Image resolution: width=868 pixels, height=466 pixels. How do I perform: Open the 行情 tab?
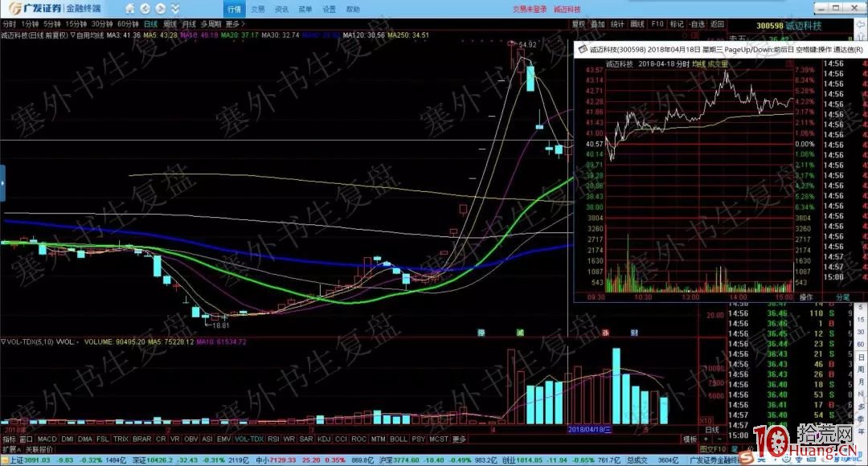tap(234, 9)
